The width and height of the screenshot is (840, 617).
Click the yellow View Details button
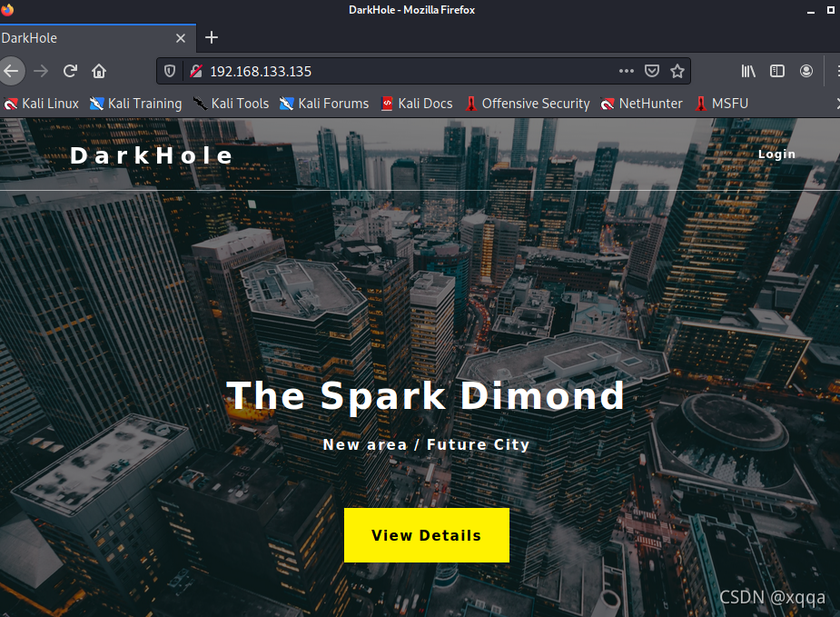pos(427,535)
